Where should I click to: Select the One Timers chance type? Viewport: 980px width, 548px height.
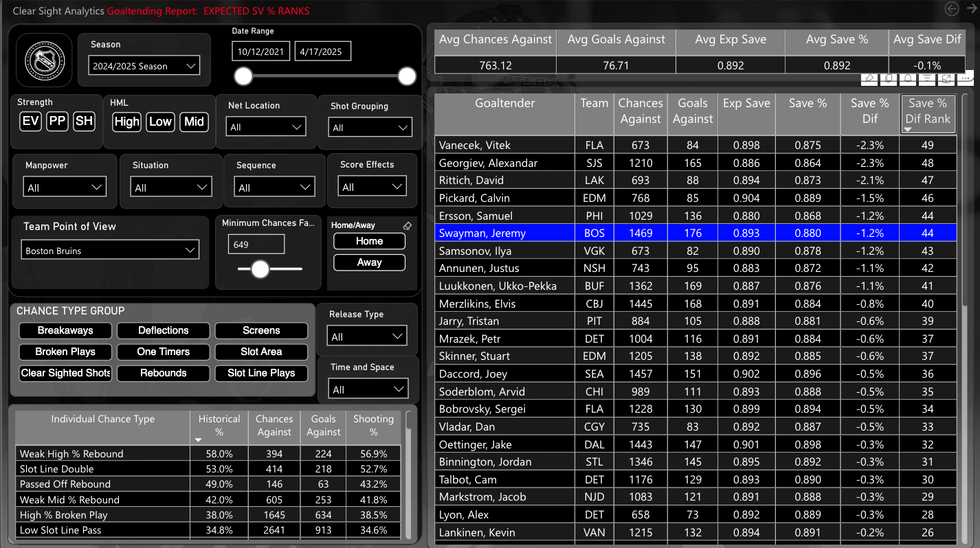tap(164, 352)
